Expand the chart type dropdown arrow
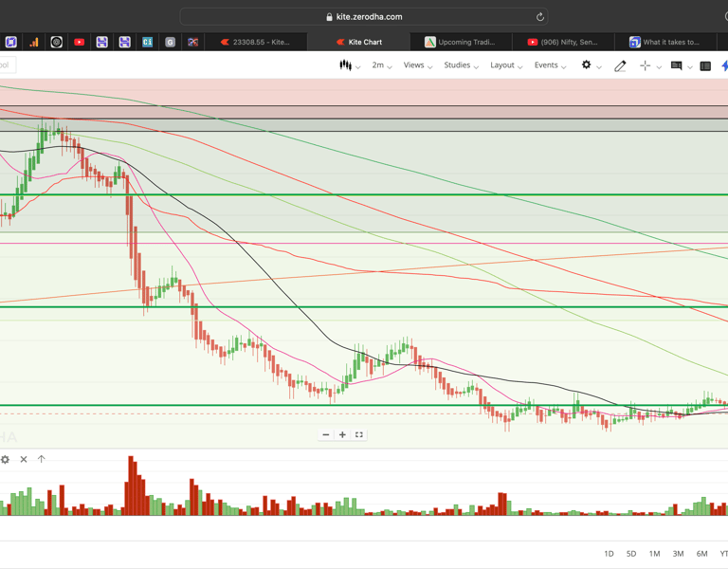 [358, 67]
